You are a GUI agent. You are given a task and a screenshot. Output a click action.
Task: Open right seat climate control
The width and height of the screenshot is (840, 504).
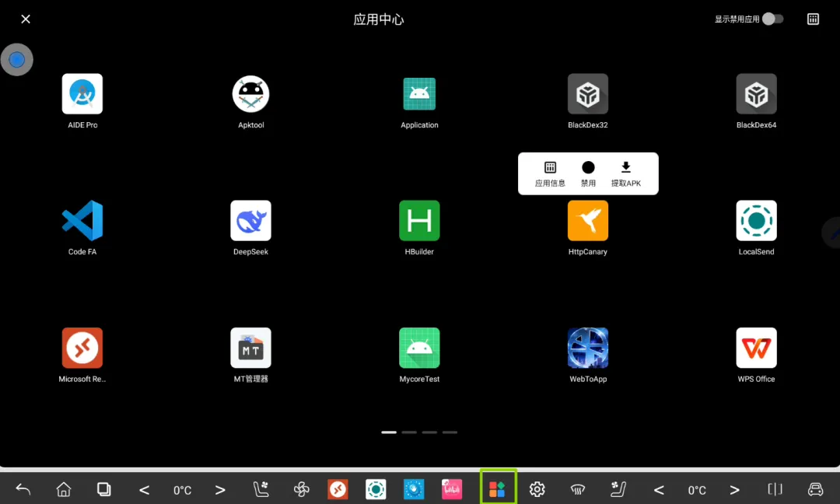[618, 489]
